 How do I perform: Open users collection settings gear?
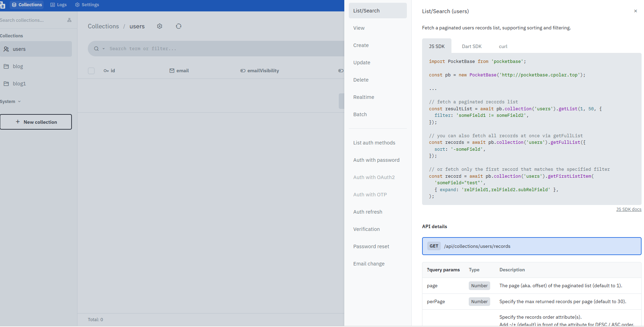point(159,26)
